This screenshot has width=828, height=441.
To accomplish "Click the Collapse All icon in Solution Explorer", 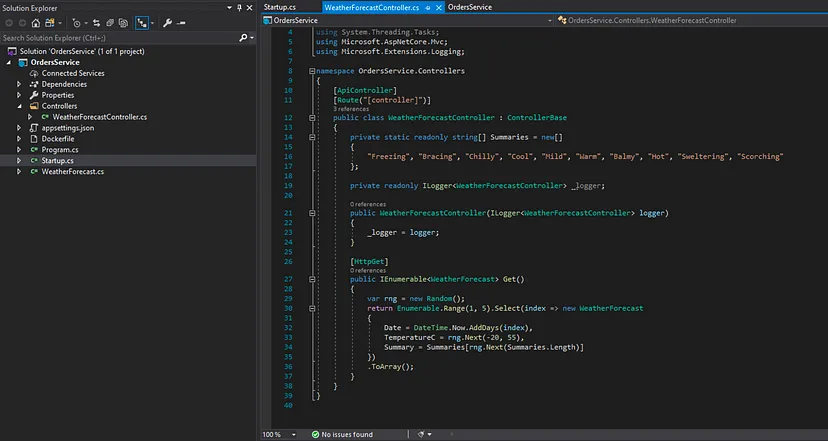I will tap(110, 23).
